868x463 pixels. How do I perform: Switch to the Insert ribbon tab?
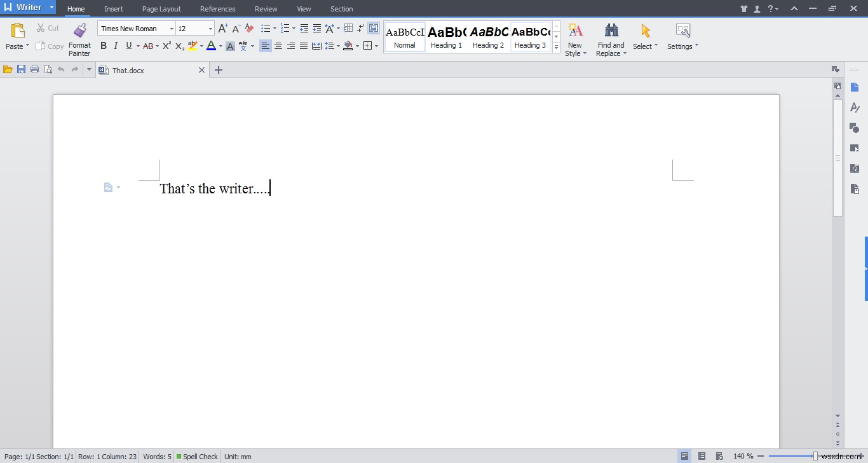[x=113, y=8]
